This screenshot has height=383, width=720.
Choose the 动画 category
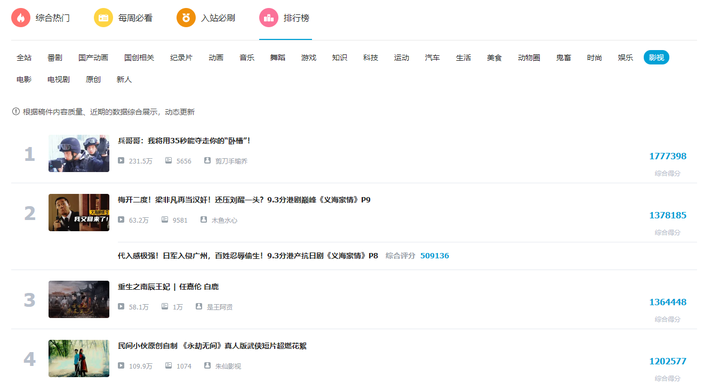(216, 57)
